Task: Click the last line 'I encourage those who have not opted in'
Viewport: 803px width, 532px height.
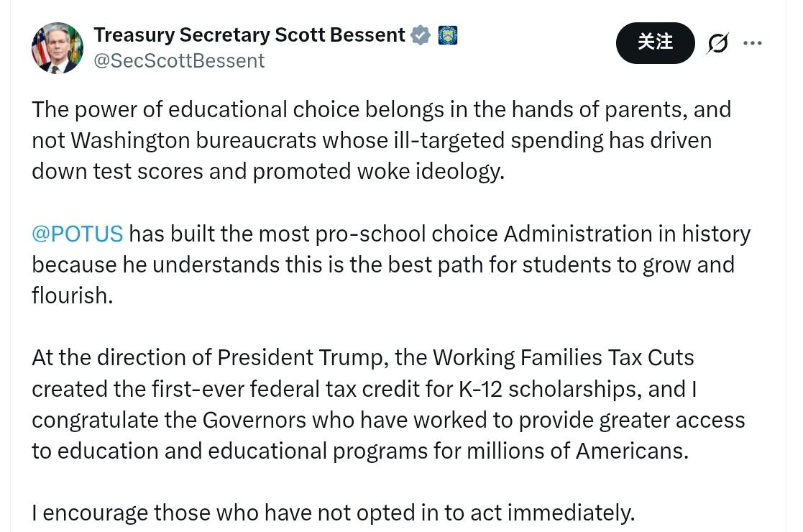Action: pyautogui.click(x=333, y=513)
